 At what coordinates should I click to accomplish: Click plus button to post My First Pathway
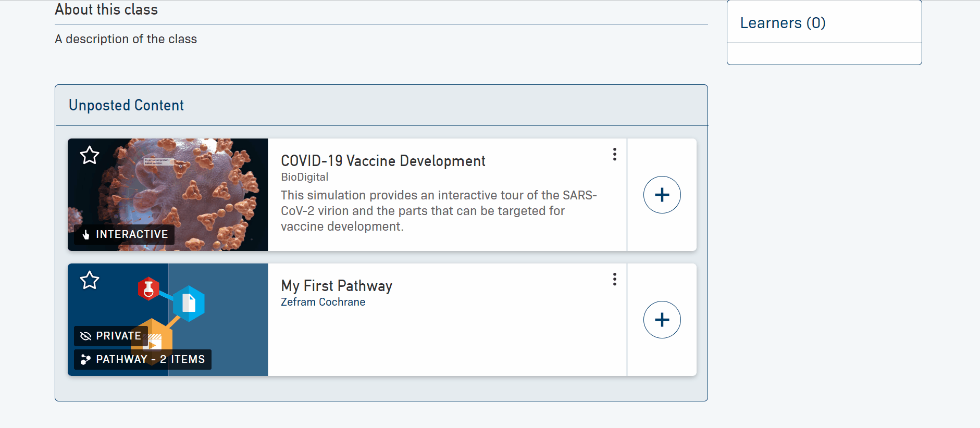(662, 320)
